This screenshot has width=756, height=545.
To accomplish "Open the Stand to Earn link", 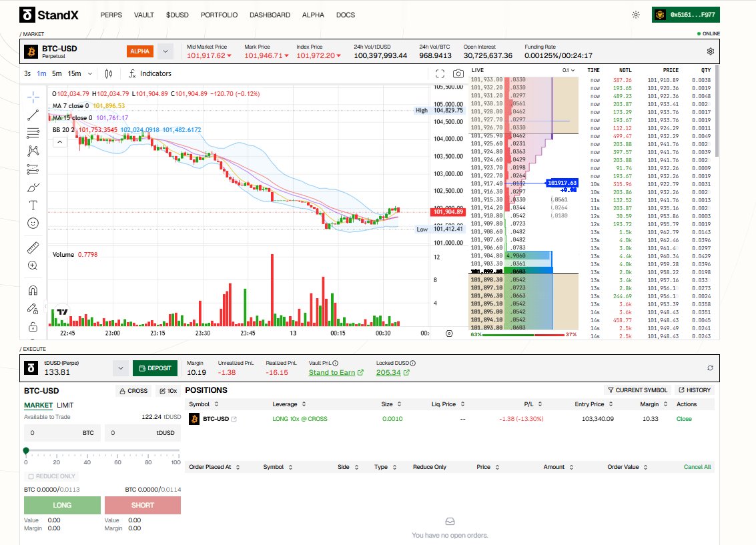I will 336,372.
